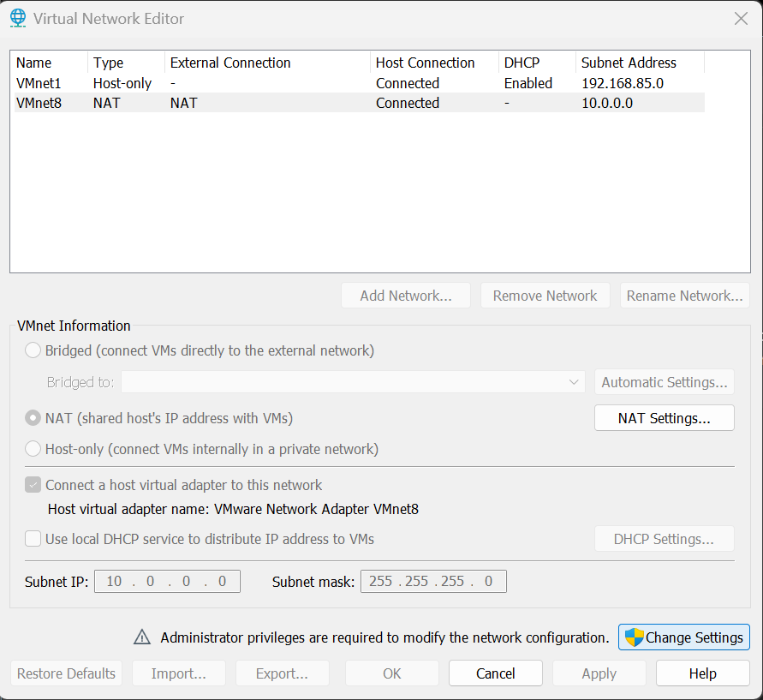Screen dimensions: 763x700
Task: Open the Help button
Action: (x=703, y=673)
